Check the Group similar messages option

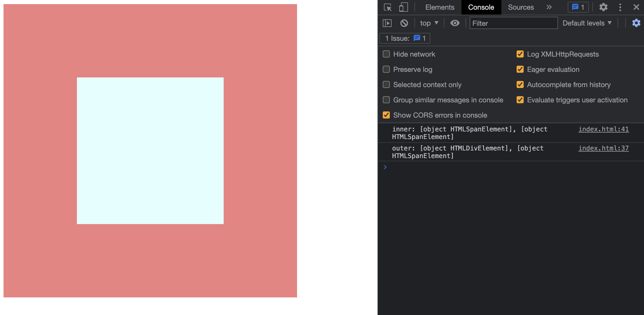point(386,100)
